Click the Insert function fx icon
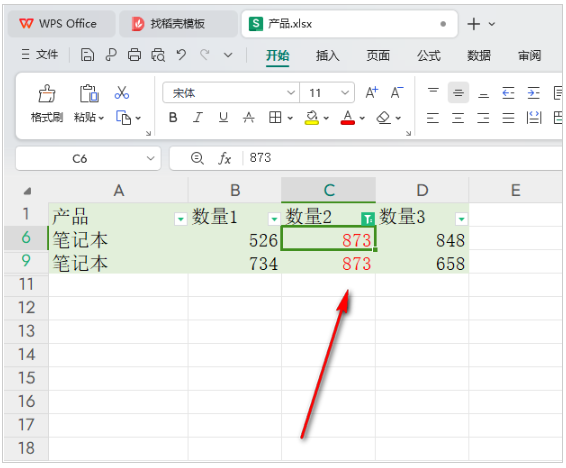Viewport: 566px width, 468px height. coord(224,158)
